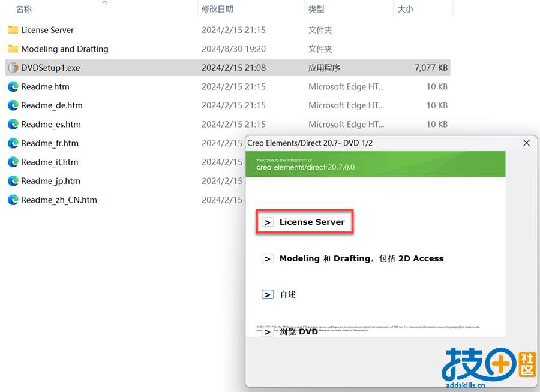This screenshot has height=392, width=540.
Task: Close the Creo Elements/Direct installer dialog
Action: coord(527,143)
